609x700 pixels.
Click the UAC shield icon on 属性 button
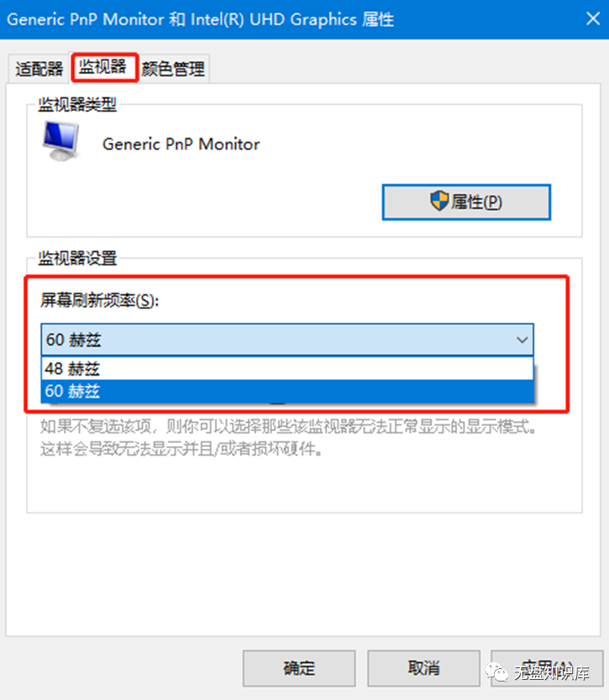[x=439, y=202]
